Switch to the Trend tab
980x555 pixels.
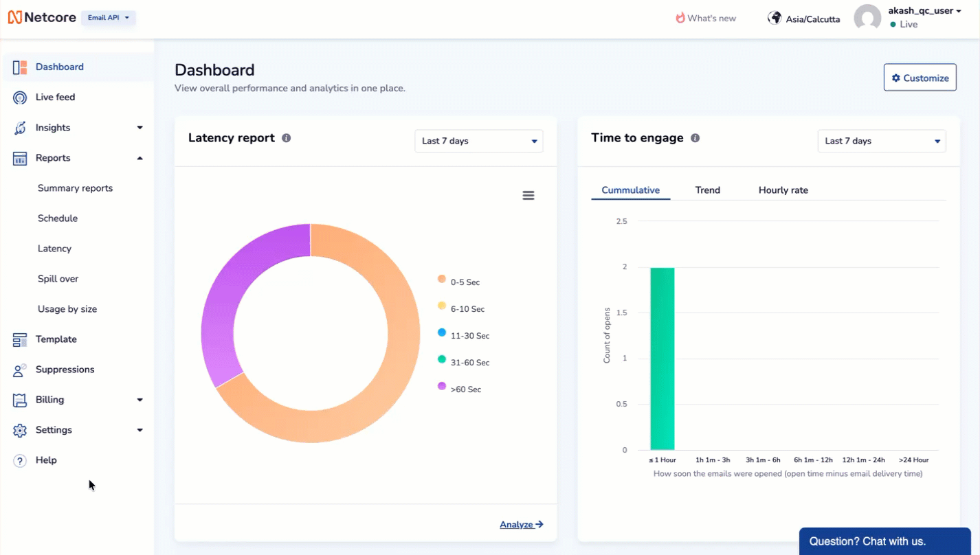[707, 190]
